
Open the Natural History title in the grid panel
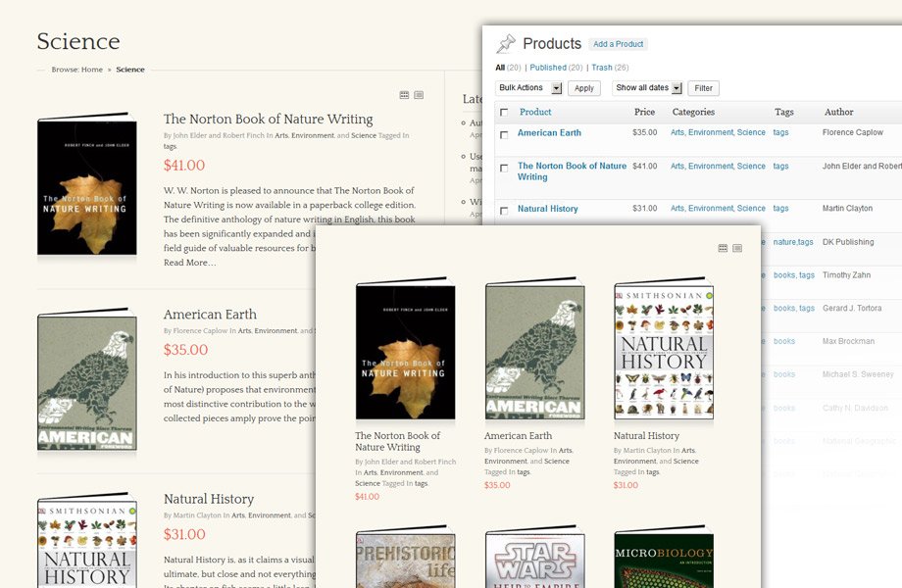point(646,436)
